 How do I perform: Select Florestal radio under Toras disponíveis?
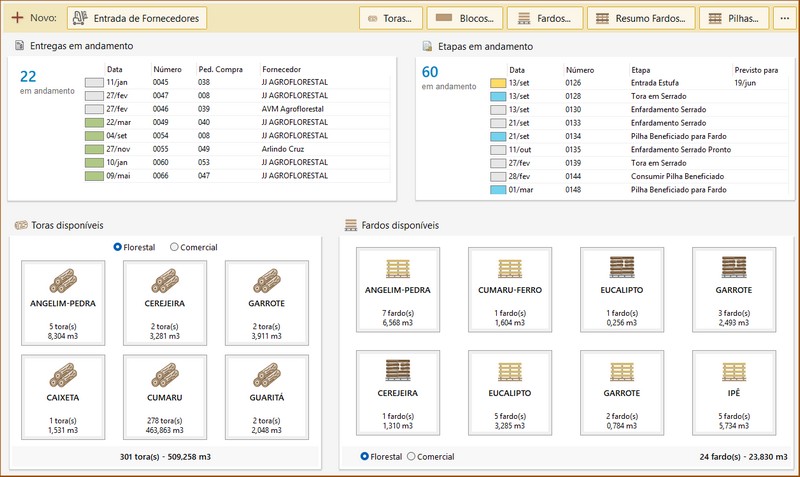[x=118, y=247]
